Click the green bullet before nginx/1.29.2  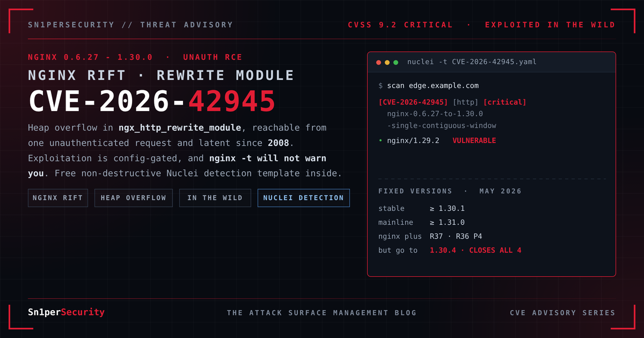point(380,141)
